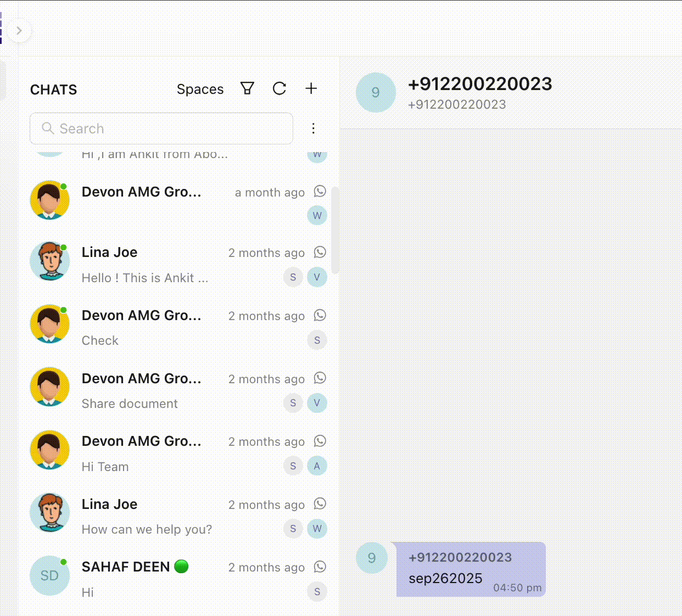Image resolution: width=682 pixels, height=616 pixels.
Task: Click the 'A' assignee badge on Hi Team chat
Action: [x=317, y=466]
